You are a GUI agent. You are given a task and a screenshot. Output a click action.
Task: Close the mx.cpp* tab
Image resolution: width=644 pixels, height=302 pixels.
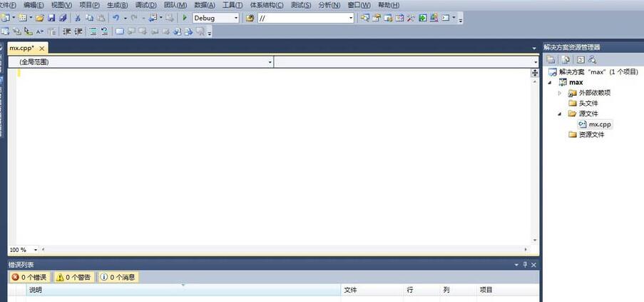click(42, 48)
